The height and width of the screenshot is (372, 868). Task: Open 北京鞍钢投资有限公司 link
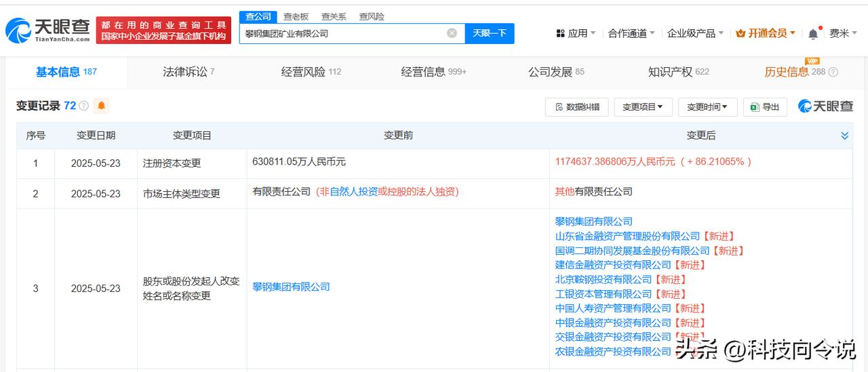(x=603, y=280)
